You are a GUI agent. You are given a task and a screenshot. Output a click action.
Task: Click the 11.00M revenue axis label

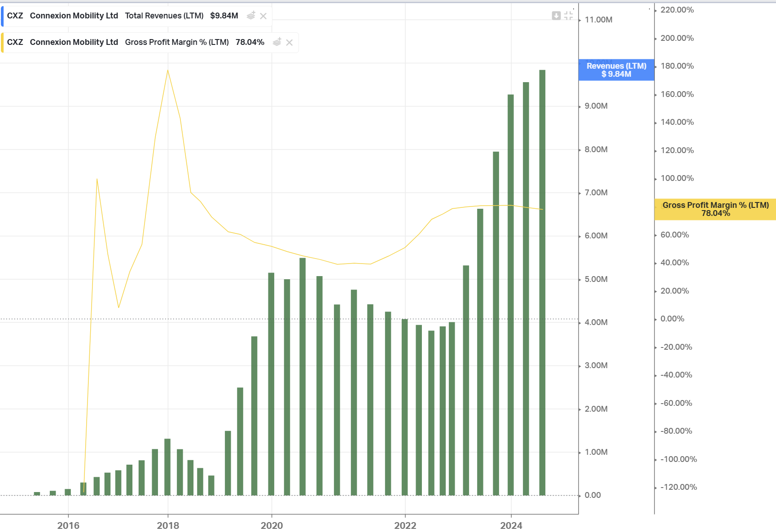598,20
